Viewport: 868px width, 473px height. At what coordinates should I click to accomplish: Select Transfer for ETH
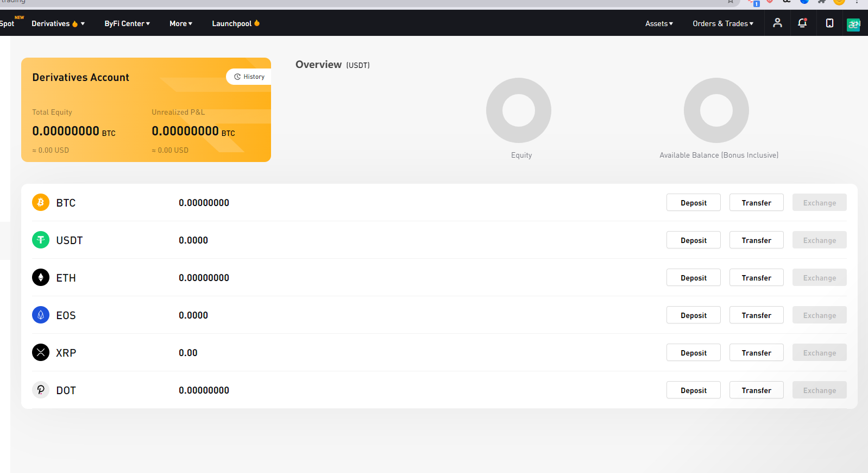coord(757,277)
